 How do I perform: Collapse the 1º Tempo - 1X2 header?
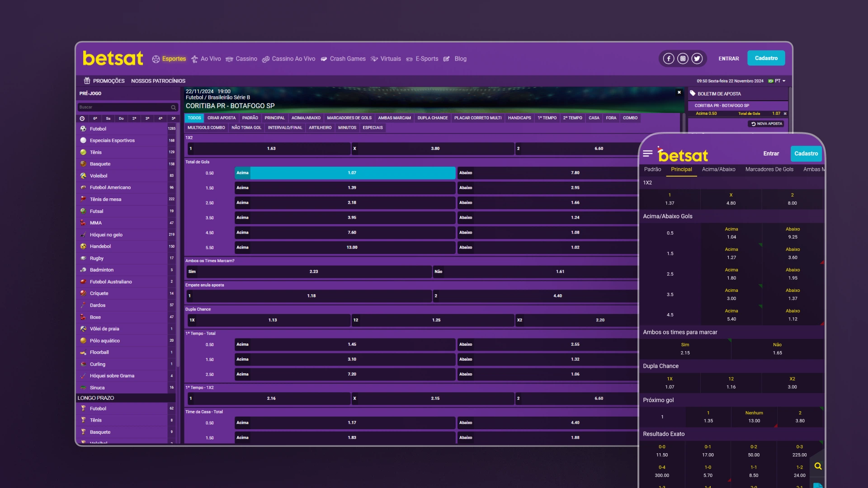pos(411,388)
